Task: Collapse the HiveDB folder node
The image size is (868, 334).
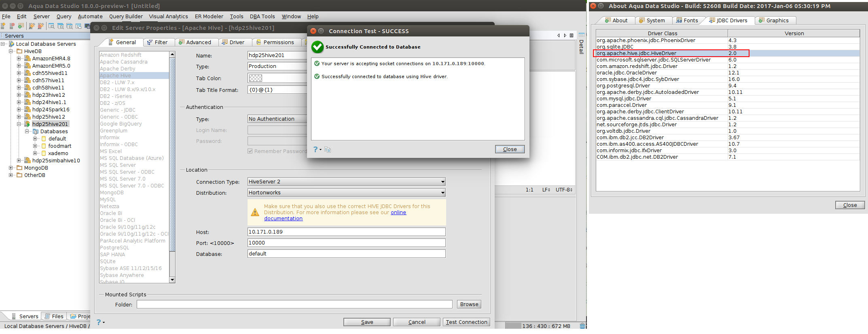Action: (x=11, y=51)
